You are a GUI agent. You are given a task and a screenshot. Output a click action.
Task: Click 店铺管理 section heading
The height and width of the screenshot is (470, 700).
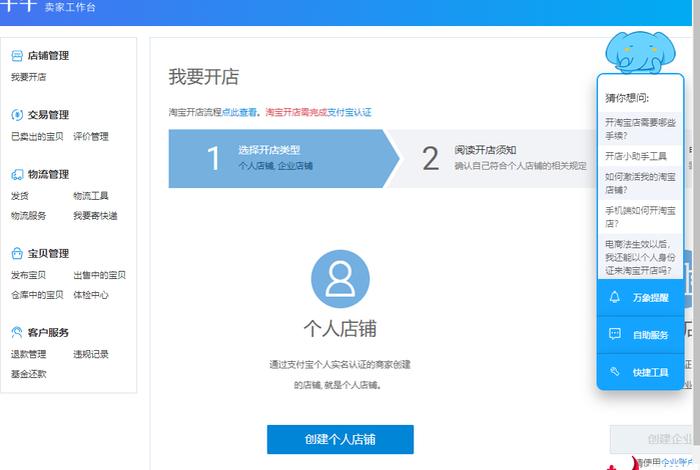48,56
